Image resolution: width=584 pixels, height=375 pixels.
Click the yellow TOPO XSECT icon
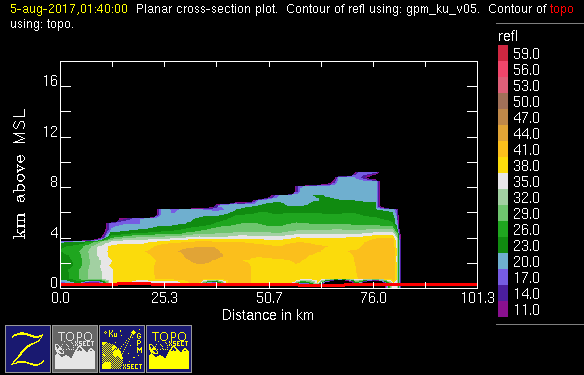click(169, 349)
